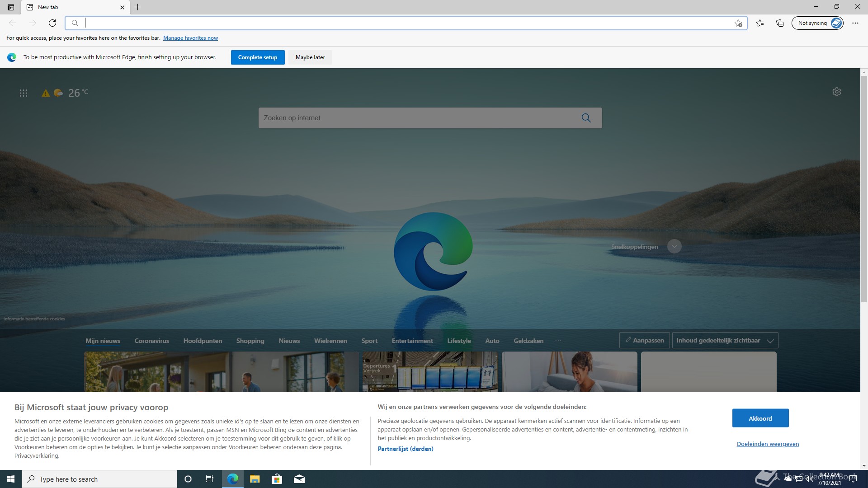This screenshot has width=868, height=488.
Task: Click the taskbar Type here to search box
Action: [99, 479]
